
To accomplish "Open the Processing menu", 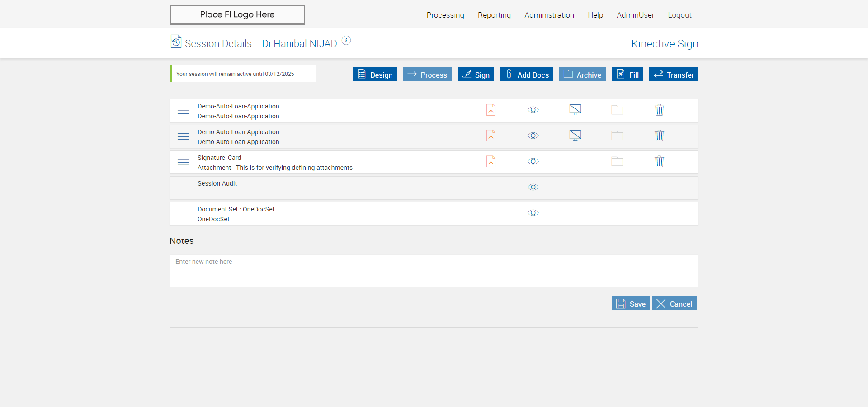I will click(445, 15).
